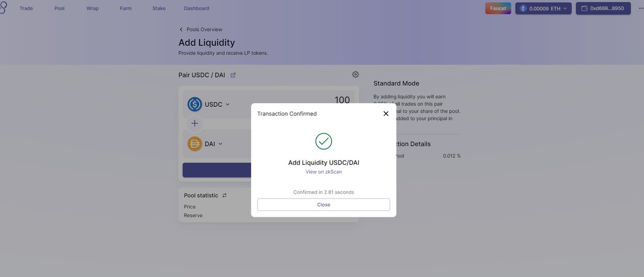Click the Standard Mode heading
644x277 pixels.
397,83
